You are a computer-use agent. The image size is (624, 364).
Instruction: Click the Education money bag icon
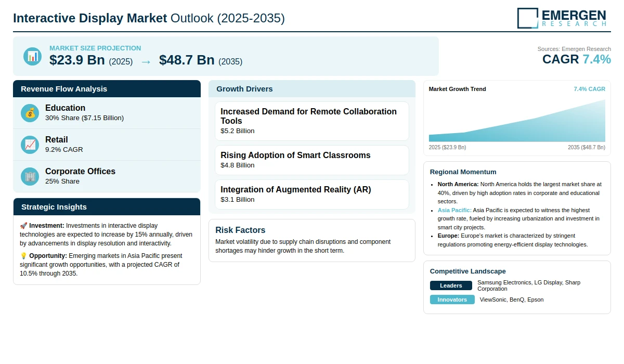[30, 113]
